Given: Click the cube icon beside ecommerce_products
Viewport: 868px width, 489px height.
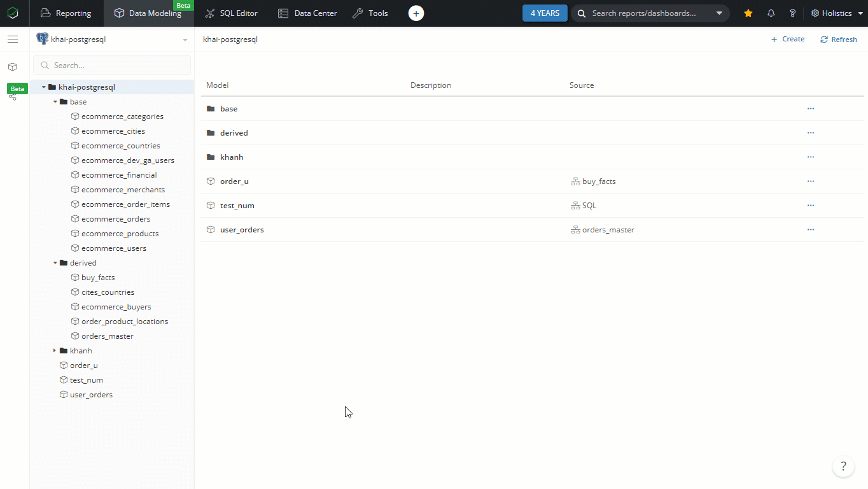Looking at the screenshot, I should pyautogui.click(x=75, y=234).
